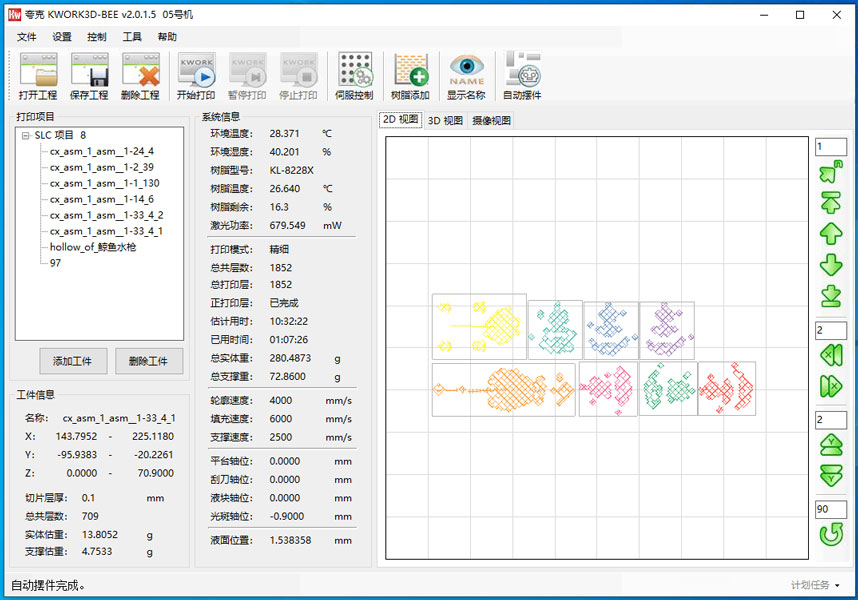
Task: Click the move-to-top green arrow icon
Action: click(831, 203)
